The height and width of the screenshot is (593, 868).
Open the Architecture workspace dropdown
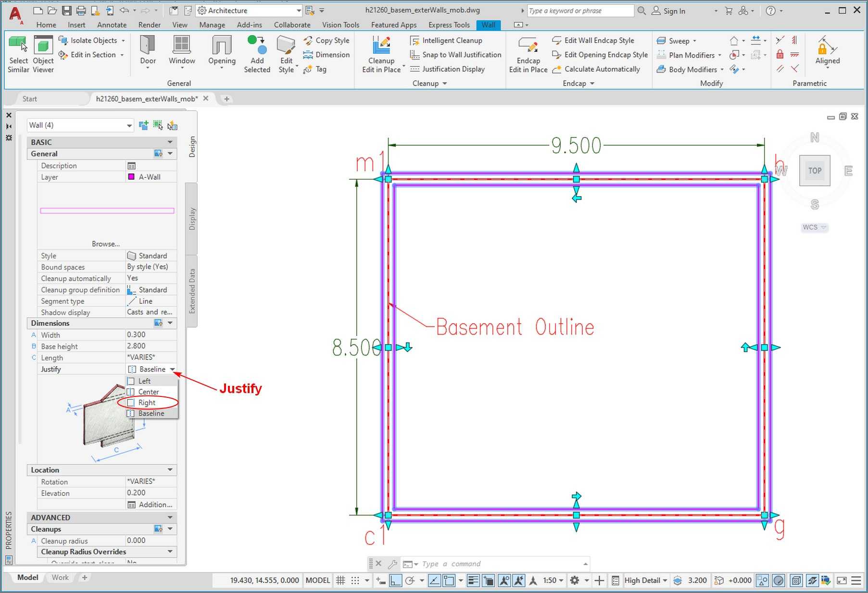(x=250, y=11)
